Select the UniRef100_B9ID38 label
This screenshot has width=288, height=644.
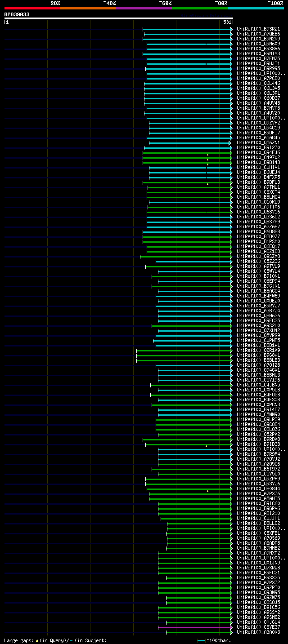coord(258,444)
